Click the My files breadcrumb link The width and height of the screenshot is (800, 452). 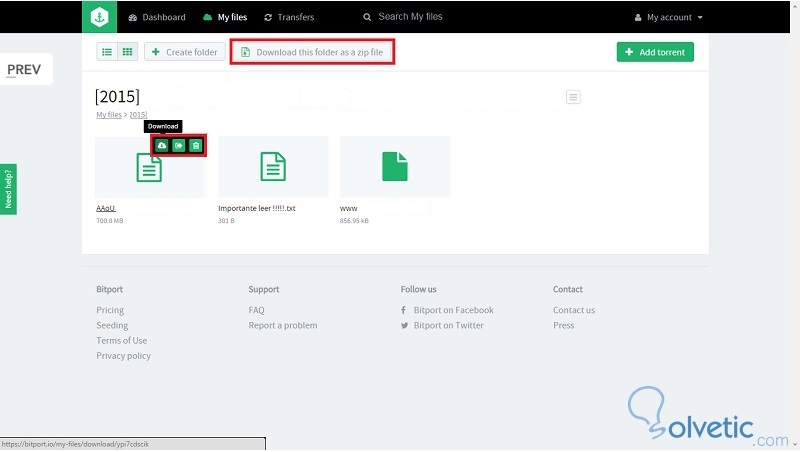tap(109, 115)
